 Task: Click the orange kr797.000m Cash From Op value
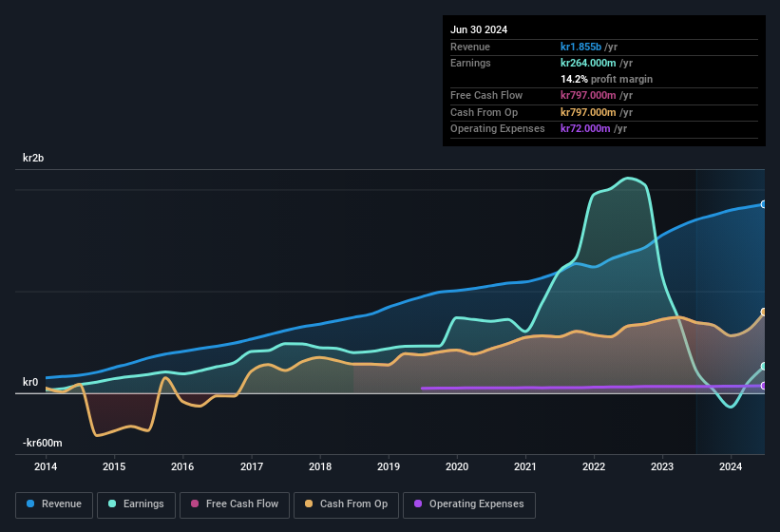click(588, 112)
